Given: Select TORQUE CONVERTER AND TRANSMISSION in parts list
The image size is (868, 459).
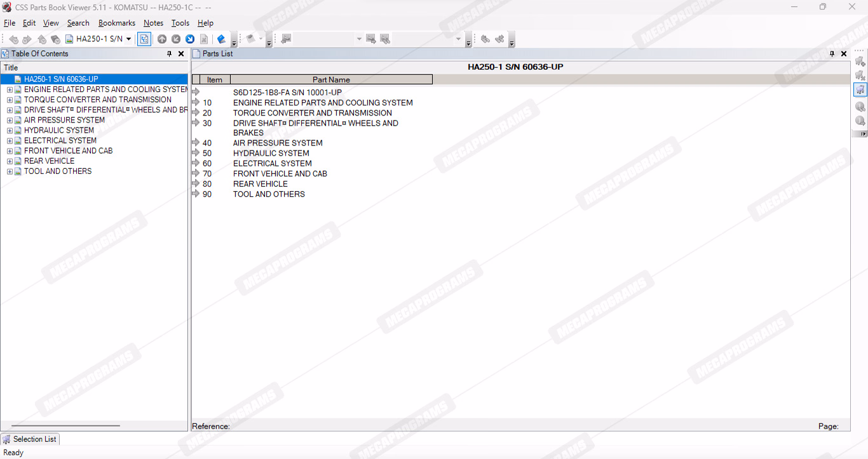Looking at the screenshot, I should (x=312, y=113).
